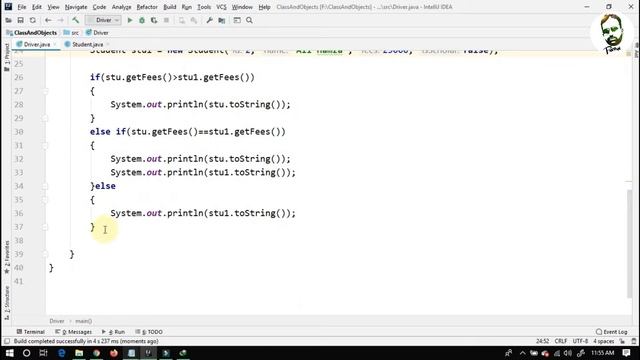Navigate forward with the right arrow
Viewport: 640px width, 360px height.
click(60, 20)
